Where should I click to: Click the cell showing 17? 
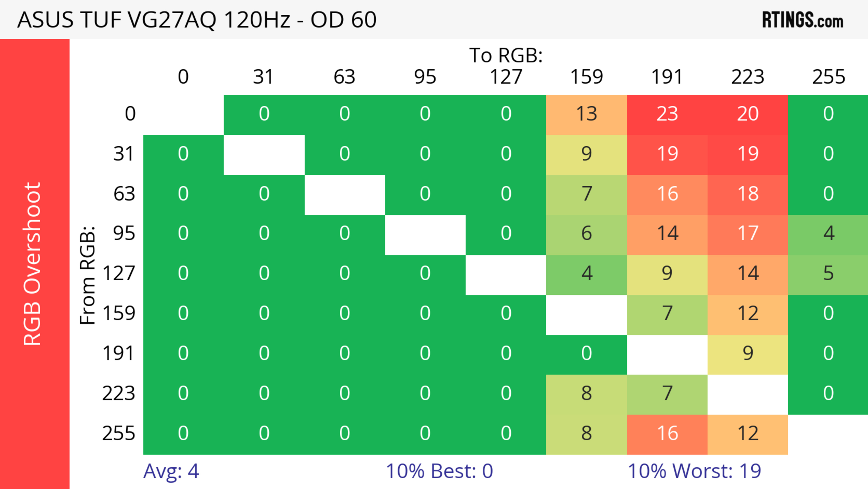tap(747, 233)
